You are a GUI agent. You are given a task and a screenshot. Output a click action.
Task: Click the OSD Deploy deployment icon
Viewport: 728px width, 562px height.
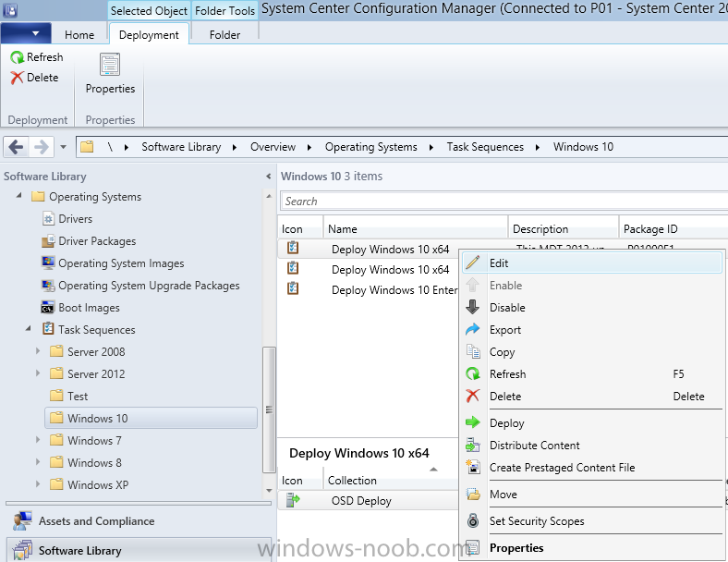[293, 500]
